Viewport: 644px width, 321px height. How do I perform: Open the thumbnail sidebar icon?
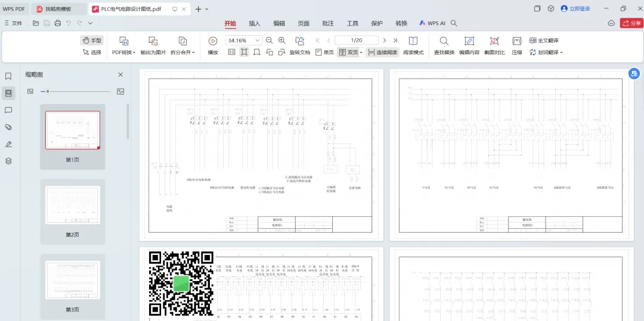pos(8,93)
